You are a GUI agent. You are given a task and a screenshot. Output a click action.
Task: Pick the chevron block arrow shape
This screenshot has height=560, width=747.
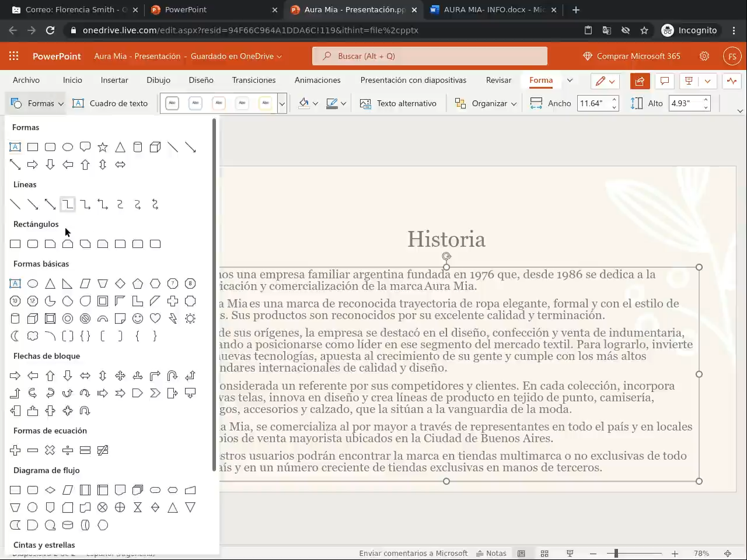point(155,393)
